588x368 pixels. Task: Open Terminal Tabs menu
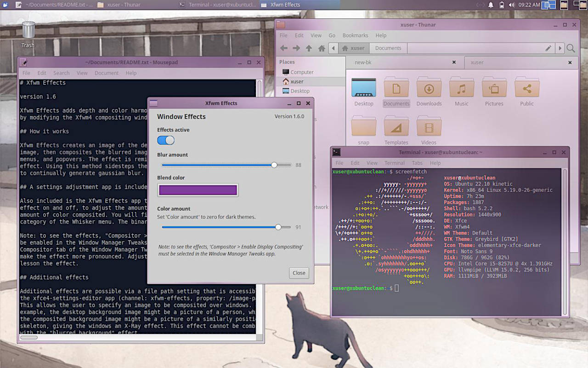click(x=417, y=163)
